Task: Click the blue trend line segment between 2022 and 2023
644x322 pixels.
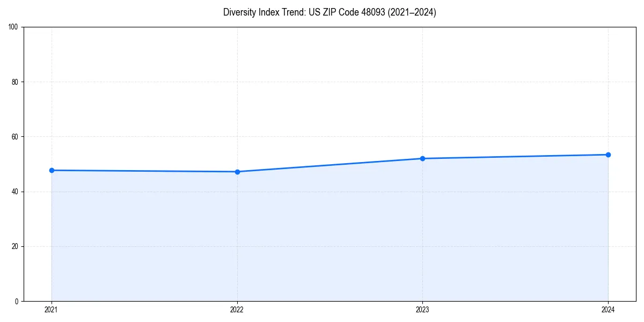Action: 330,165
